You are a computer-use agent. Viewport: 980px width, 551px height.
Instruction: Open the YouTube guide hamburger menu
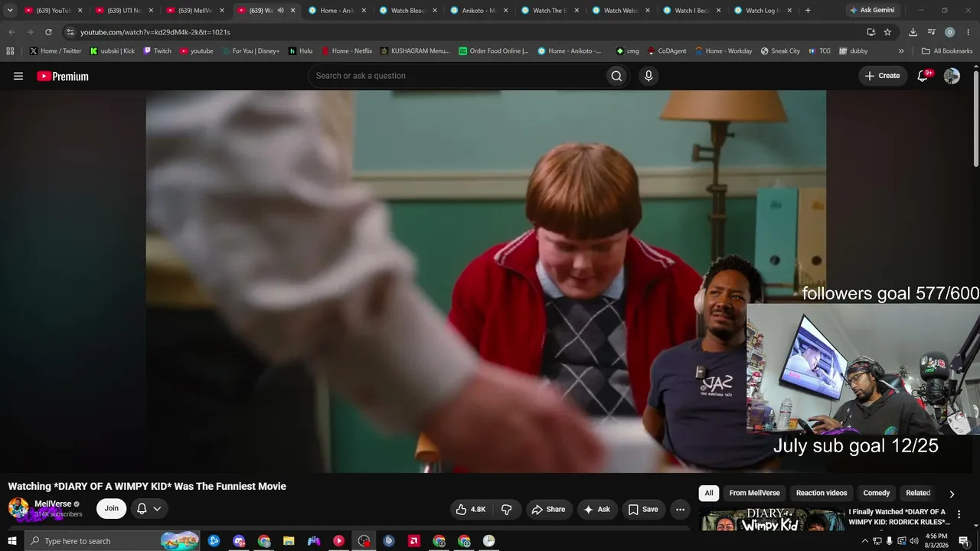click(18, 76)
